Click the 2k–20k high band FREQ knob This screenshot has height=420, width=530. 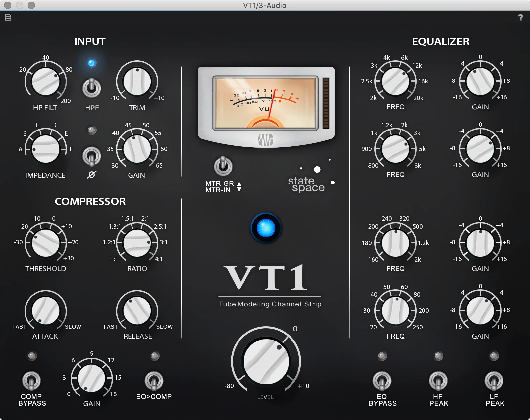pyautogui.click(x=396, y=81)
